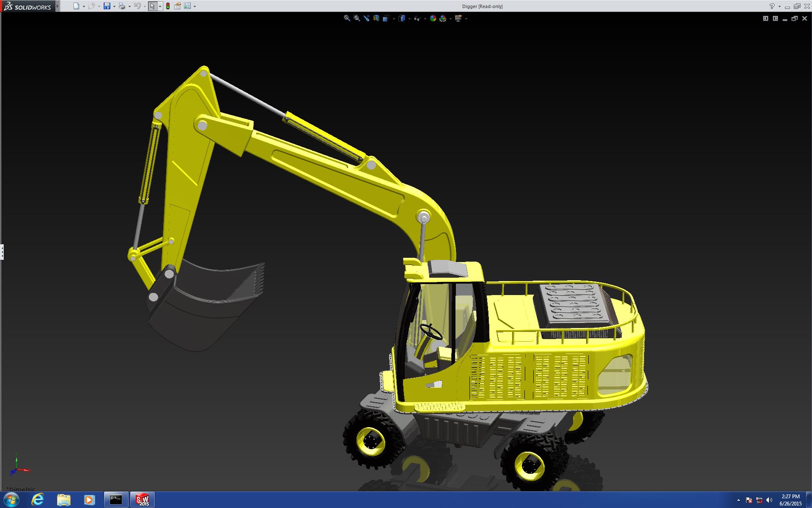Click the Save icon
This screenshot has width=812, height=508.
pos(107,6)
